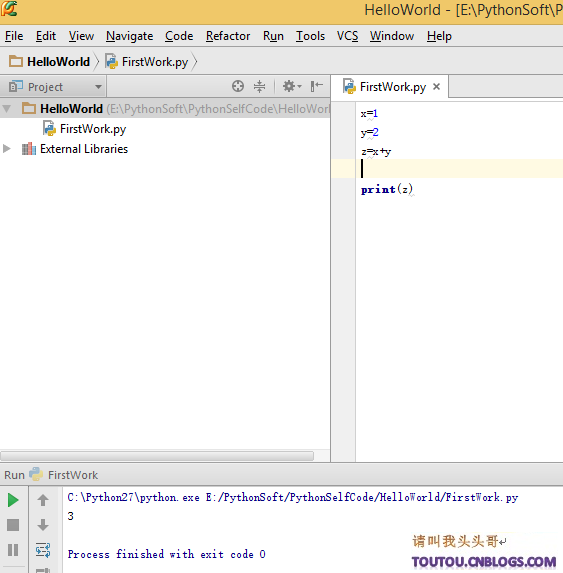The height and width of the screenshot is (573, 563).
Task: Click the output value 3 in console
Action: (x=71, y=516)
